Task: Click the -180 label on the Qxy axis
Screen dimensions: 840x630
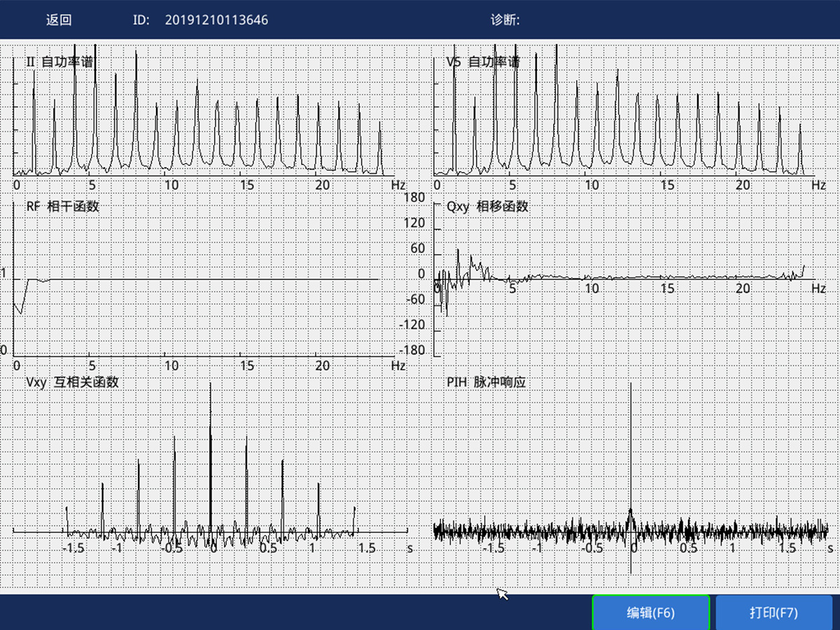Action: pyautogui.click(x=413, y=350)
